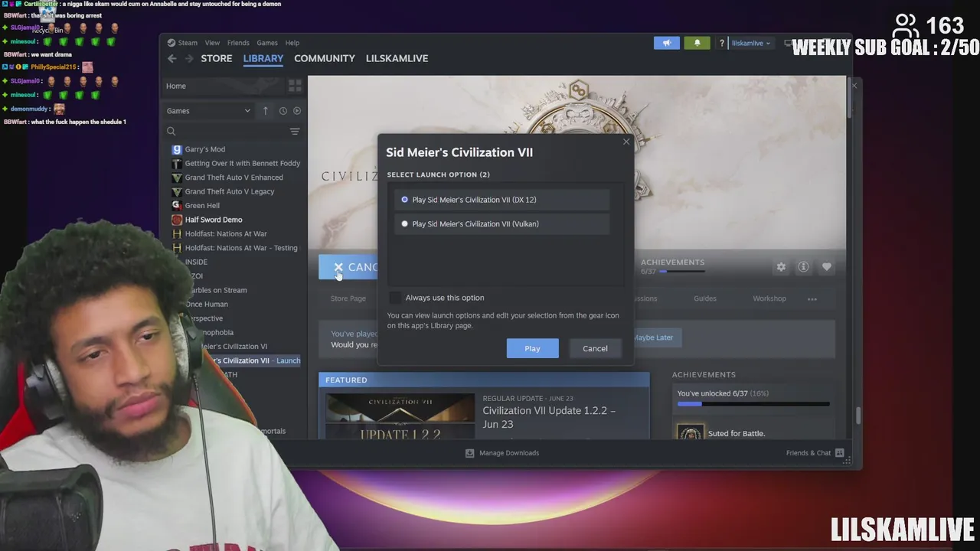Click the achievements progress bar in side panel
This screenshot has width=980, height=551.
click(x=753, y=403)
